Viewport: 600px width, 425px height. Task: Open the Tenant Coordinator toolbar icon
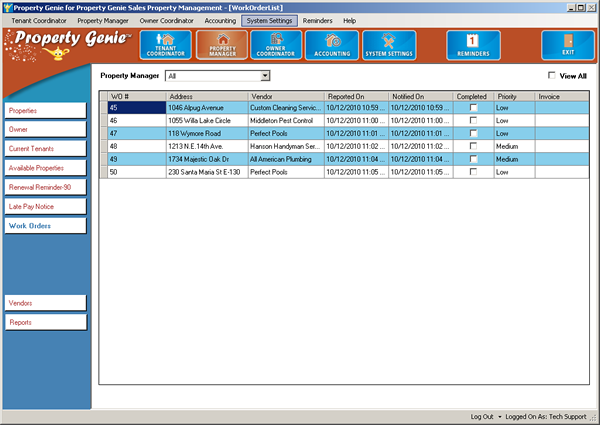(166, 45)
